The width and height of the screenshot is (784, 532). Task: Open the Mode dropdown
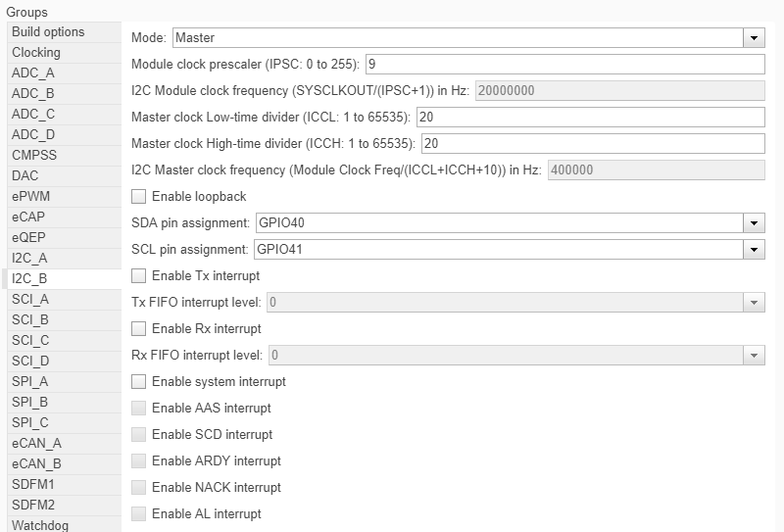[x=754, y=38]
